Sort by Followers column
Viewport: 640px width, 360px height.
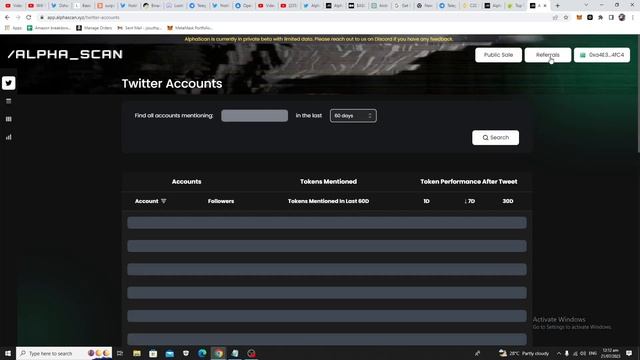point(221,201)
